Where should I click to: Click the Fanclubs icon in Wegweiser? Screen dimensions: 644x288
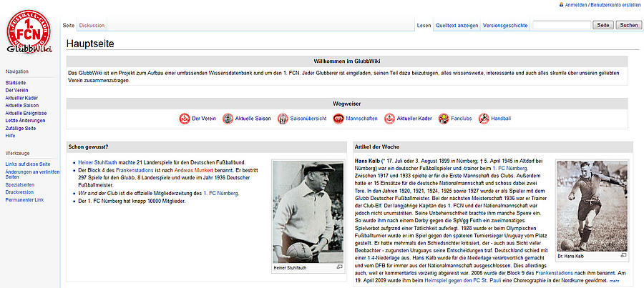[444, 119]
